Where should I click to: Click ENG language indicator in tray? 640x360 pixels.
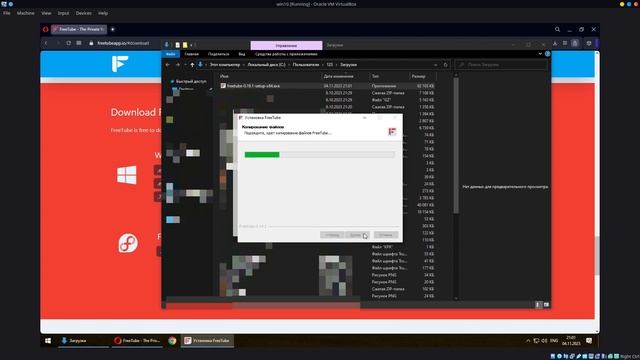tap(554, 341)
